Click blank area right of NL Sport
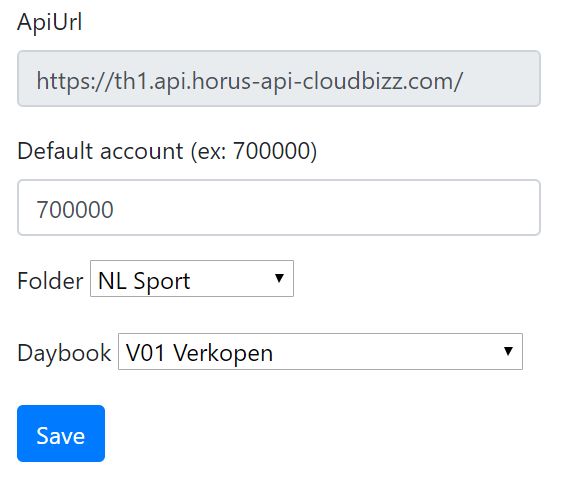564x482 pixels. (232, 279)
